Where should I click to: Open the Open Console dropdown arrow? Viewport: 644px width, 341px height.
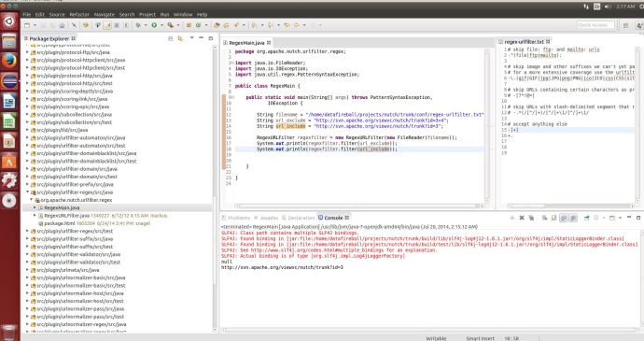point(620,218)
